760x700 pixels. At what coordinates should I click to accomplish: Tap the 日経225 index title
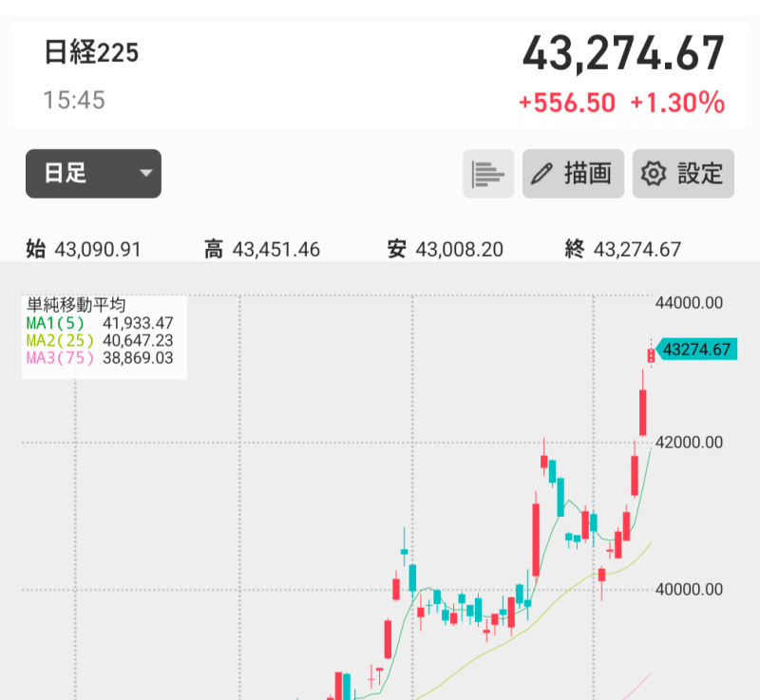91,52
